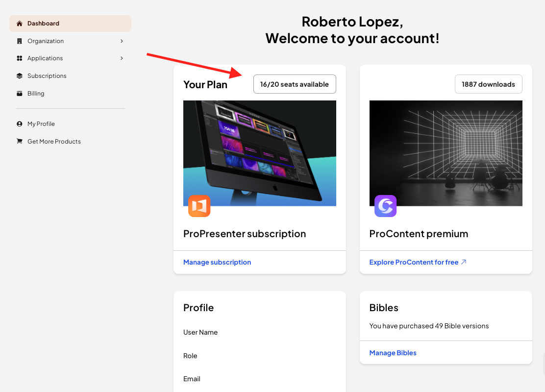
Task: Click the orange ProPresenter app icon
Action: (199, 206)
